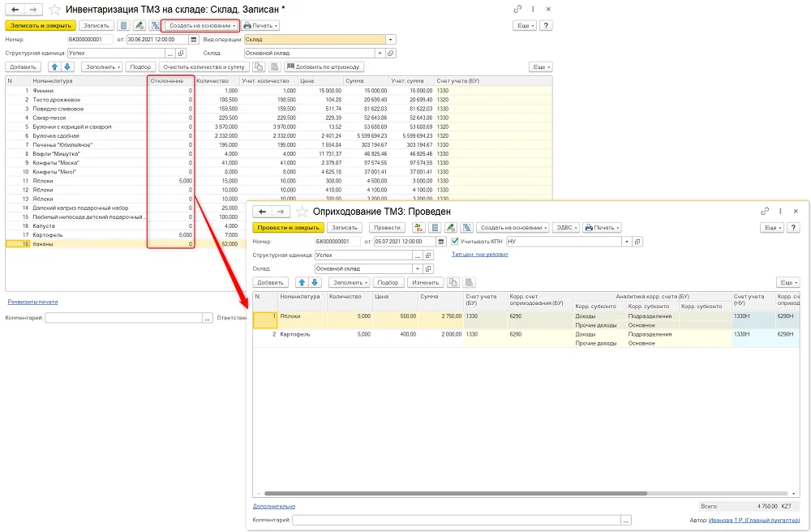
Task: Click Записать и закрыть button
Action: (x=41, y=25)
